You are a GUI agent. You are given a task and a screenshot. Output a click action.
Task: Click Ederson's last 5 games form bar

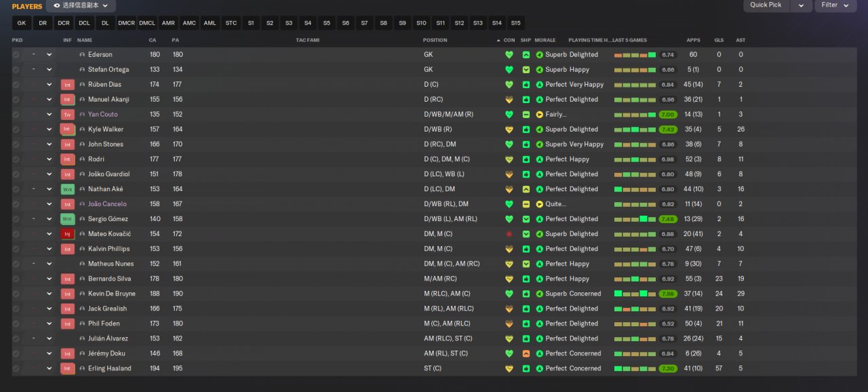pyautogui.click(x=635, y=55)
